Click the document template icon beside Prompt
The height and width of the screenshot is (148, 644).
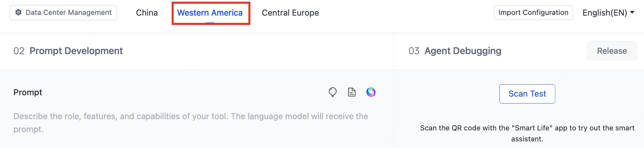click(x=352, y=92)
